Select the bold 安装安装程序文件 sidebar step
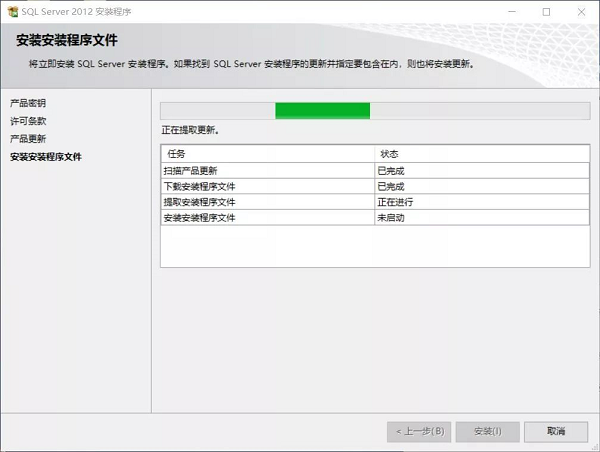Image resolution: width=600 pixels, height=452 pixels. point(46,157)
